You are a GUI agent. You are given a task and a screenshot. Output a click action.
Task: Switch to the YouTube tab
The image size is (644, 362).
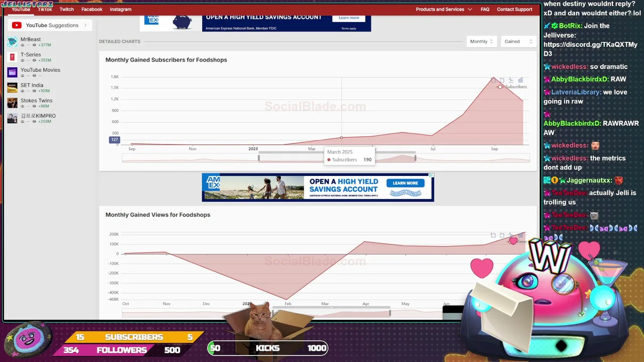pyautogui.click(x=21, y=9)
